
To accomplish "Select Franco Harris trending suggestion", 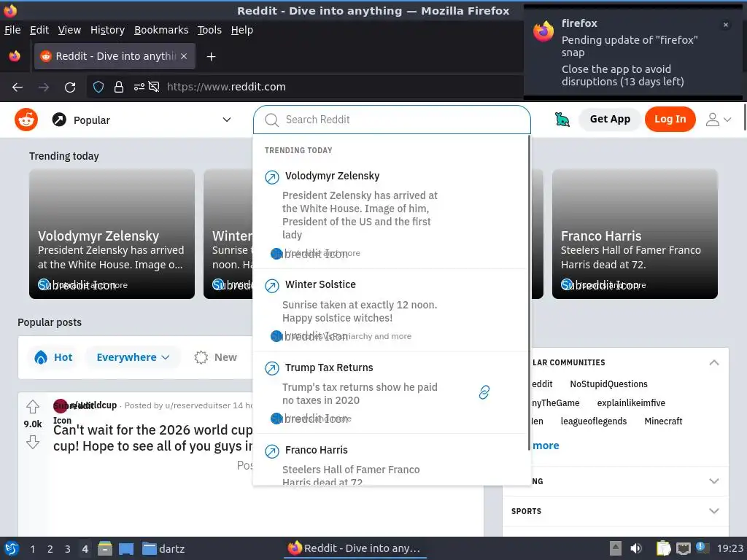I will tap(391, 460).
